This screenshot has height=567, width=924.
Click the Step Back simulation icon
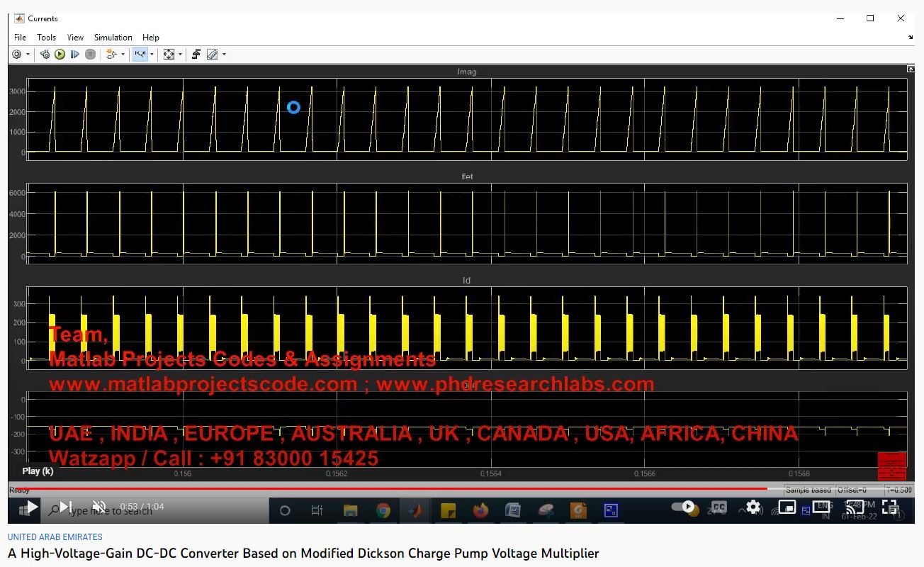(x=45, y=55)
